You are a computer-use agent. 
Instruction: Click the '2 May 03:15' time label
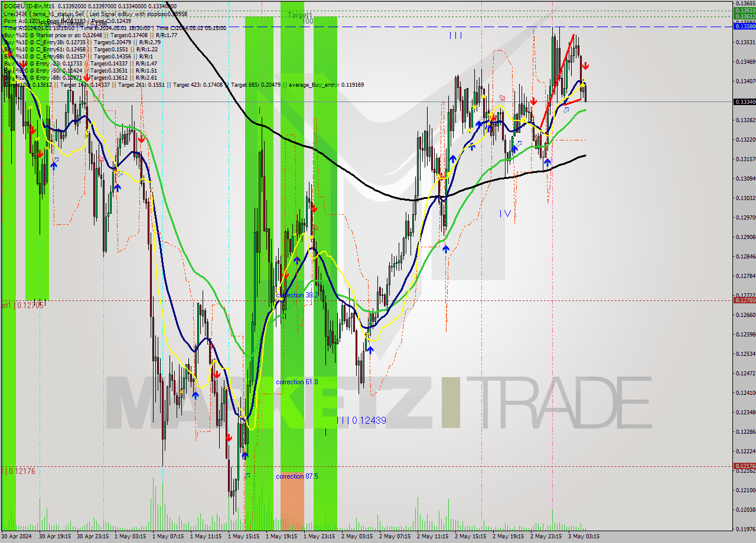tap(357, 536)
